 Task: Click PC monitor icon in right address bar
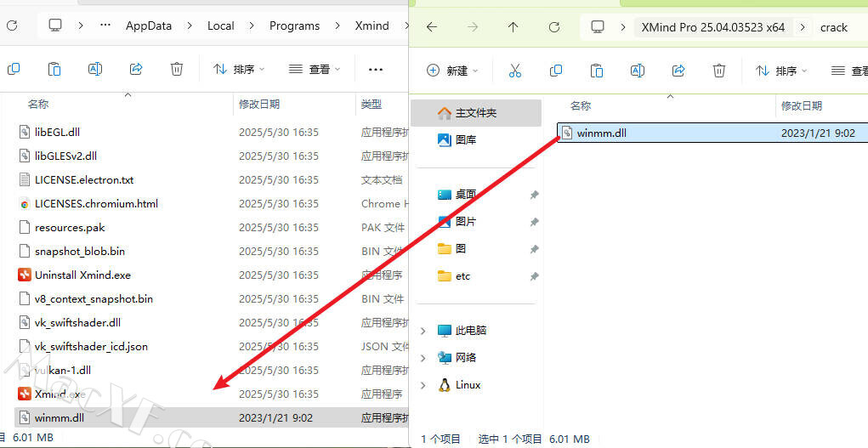coord(597,26)
